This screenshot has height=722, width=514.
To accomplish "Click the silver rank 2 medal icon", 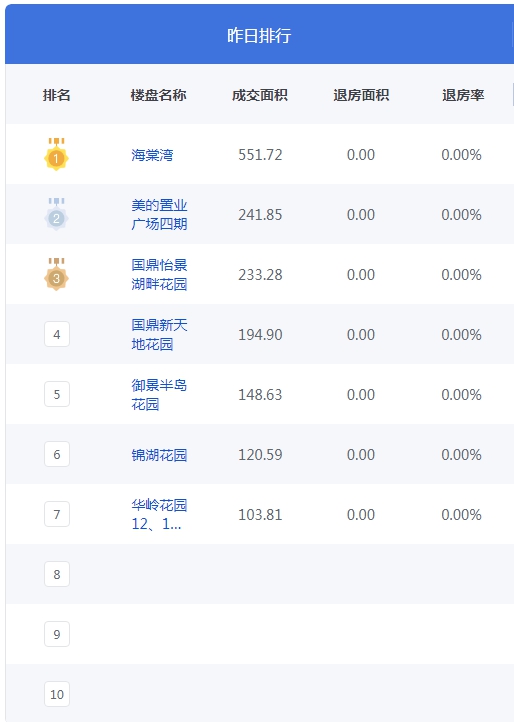I will pyautogui.click(x=56, y=214).
